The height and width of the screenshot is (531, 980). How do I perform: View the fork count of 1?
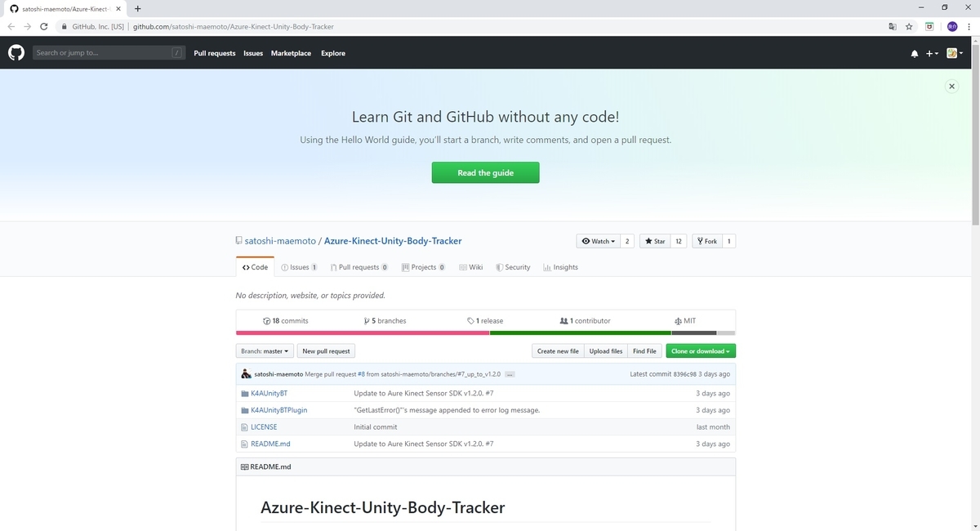[728, 241]
